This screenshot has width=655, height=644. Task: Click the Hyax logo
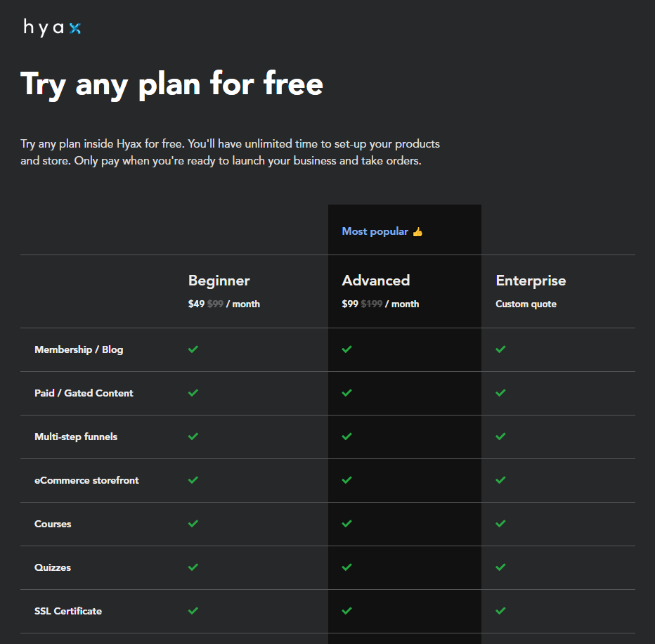coord(52,27)
